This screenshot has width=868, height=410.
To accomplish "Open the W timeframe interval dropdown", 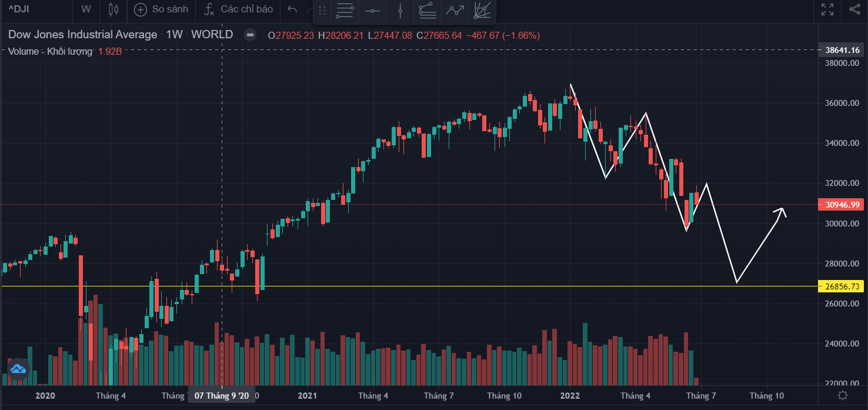I will [86, 9].
